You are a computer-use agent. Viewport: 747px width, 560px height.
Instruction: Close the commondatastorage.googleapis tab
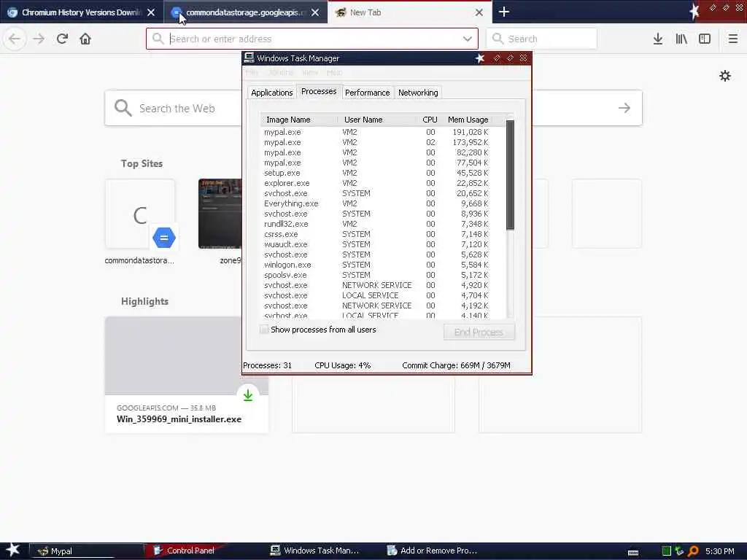click(x=315, y=12)
